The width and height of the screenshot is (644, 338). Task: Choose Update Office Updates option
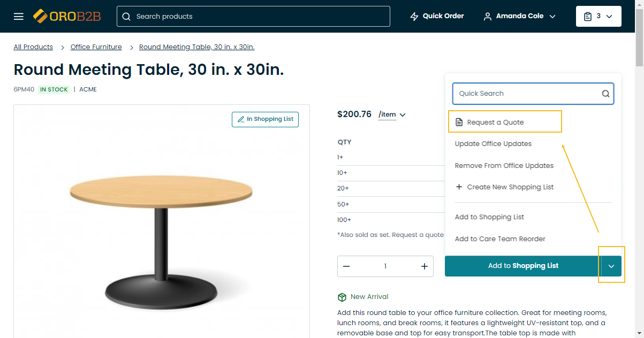[x=493, y=144]
